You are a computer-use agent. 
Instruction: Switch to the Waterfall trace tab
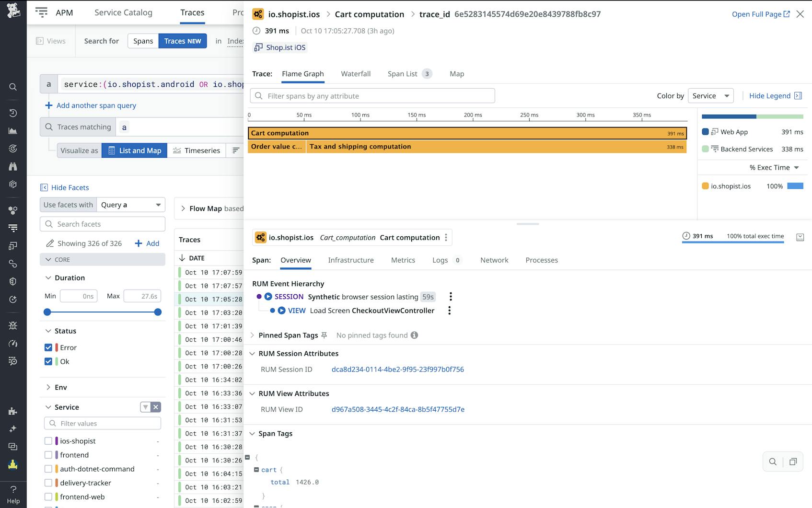[x=356, y=74]
